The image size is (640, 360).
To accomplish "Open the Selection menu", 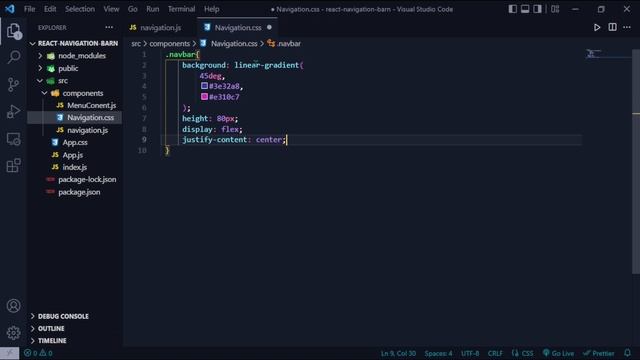I will [x=80, y=9].
